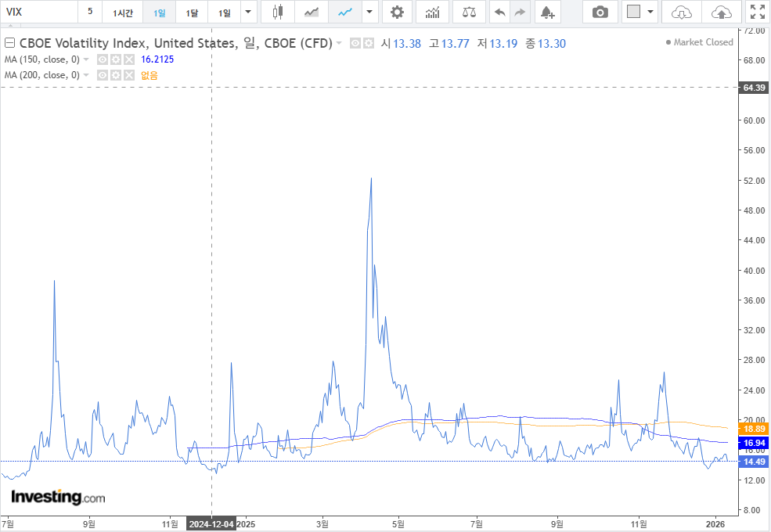Open the indicators bar-chart icon
The width and height of the screenshot is (771, 532).
tap(432, 12)
